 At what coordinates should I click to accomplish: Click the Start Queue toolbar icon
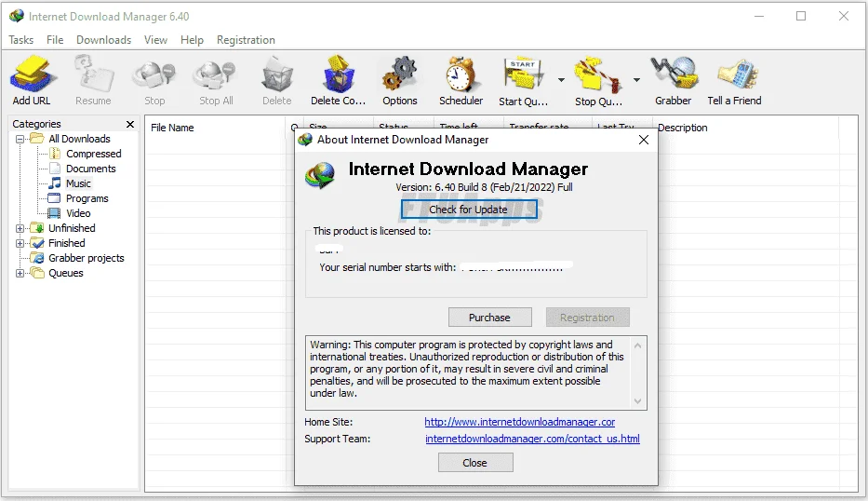click(523, 74)
